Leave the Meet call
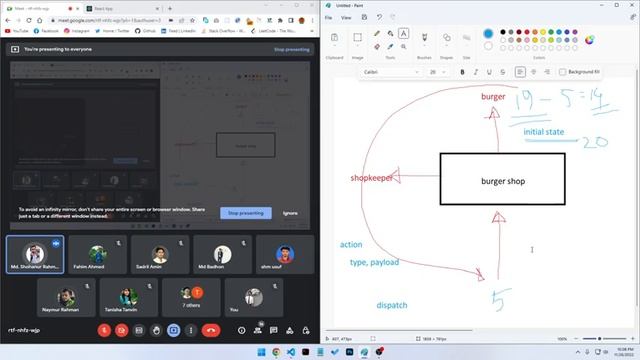Viewport: 640px width, 360px height. [x=211, y=330]
